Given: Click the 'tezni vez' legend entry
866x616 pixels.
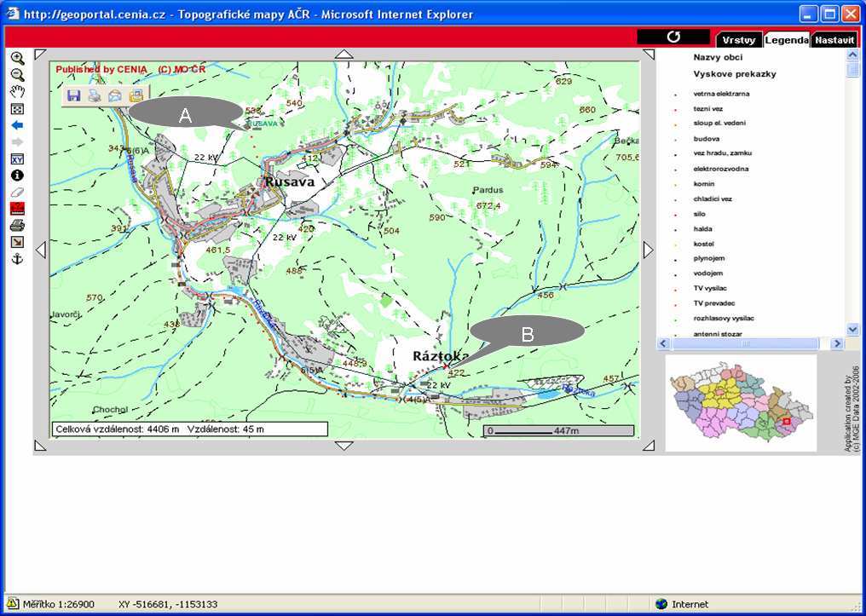Looking at the screenshot, I should point(708,109).
